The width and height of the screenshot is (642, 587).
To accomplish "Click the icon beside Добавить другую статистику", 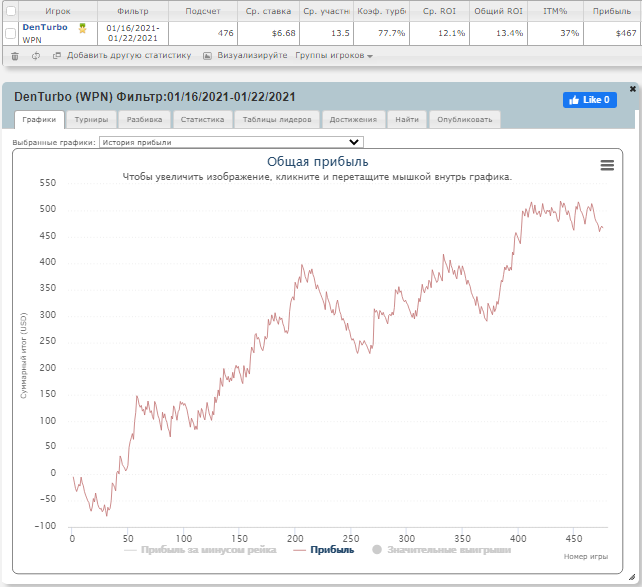I will tap(57, 55).
